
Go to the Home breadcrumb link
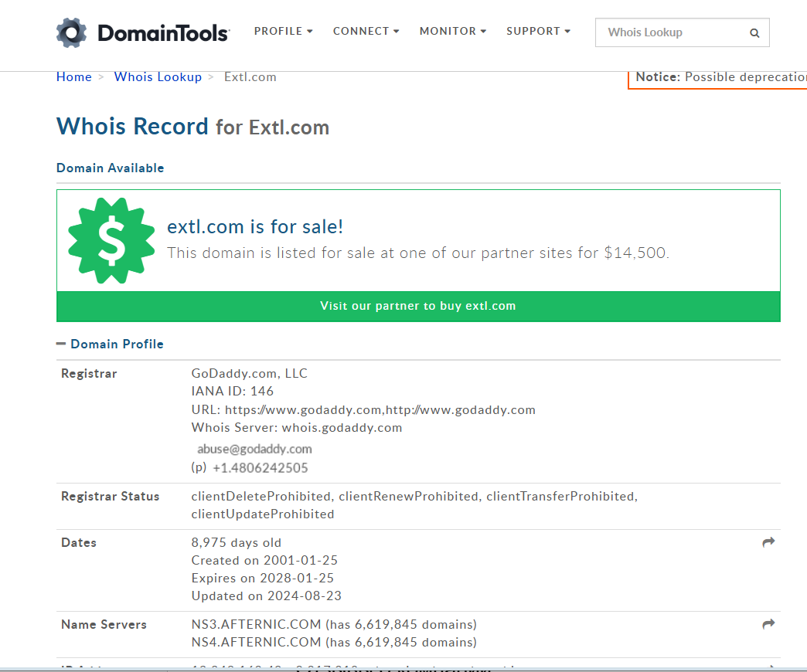(x=74, y=77)
